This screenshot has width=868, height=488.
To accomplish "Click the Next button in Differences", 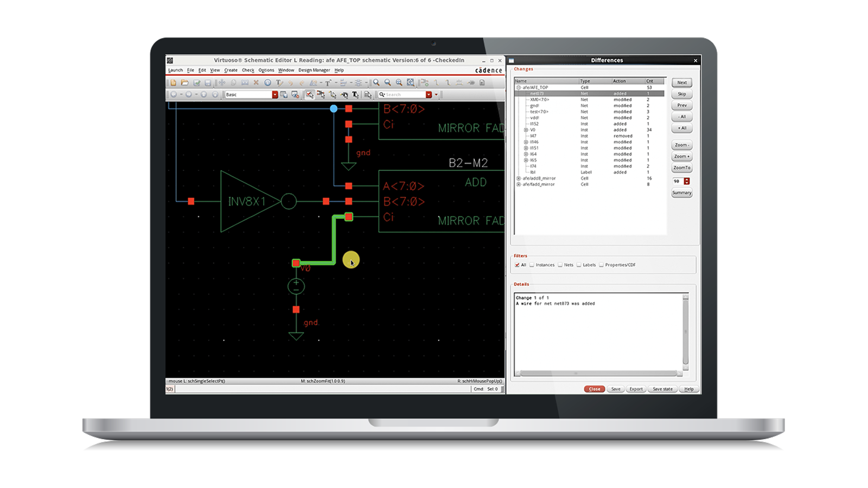I will pyautogui.click(x=682, y=83).
